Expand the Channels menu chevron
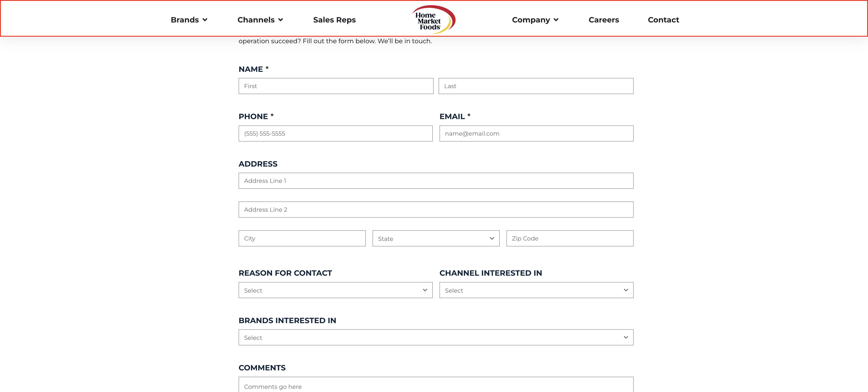Image resolution: width=868 pixels, height=392 pixels. point(281,20)
